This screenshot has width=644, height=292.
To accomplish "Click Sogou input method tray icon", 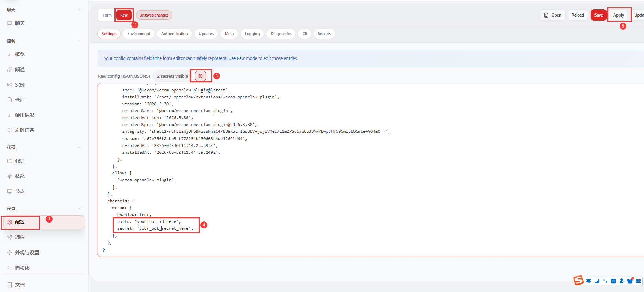I will [578, 281].
